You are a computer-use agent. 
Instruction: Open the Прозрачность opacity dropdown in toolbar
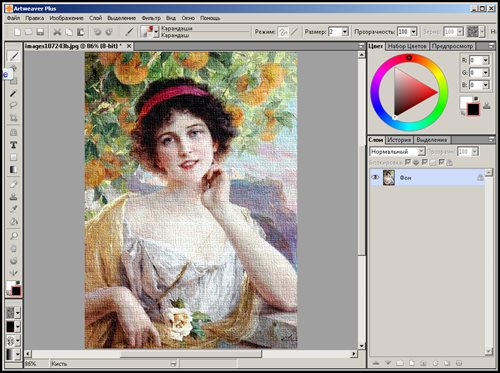(414, 32)
